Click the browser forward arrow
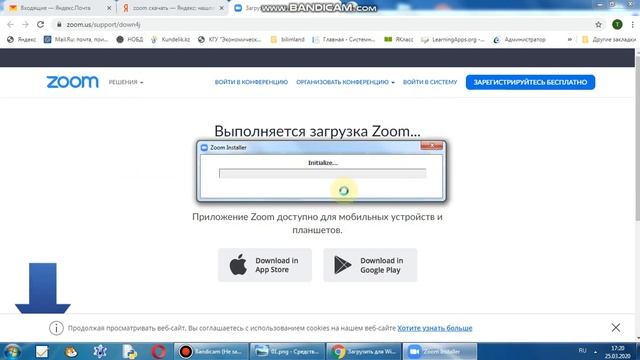Viewport: 640px width, 360px height. (x=25, y=24)
